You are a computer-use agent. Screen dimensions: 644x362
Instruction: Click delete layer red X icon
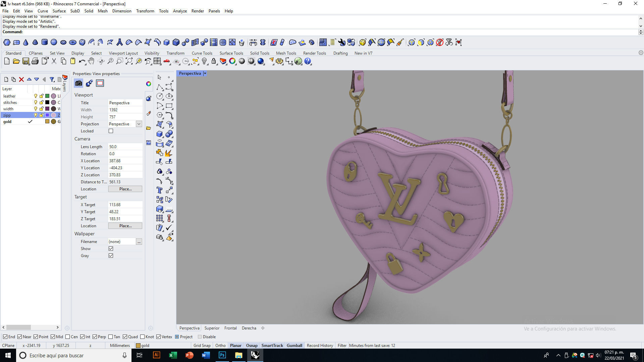coord(21,79)
